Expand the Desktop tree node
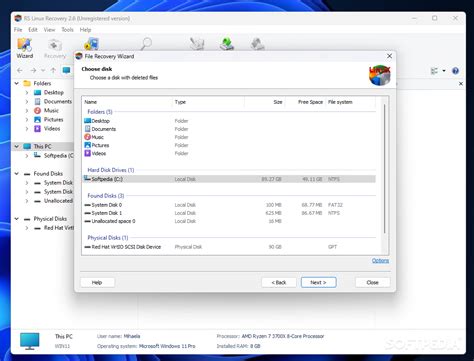The width and height of the screenshot is (474, 361). [27, 92]
